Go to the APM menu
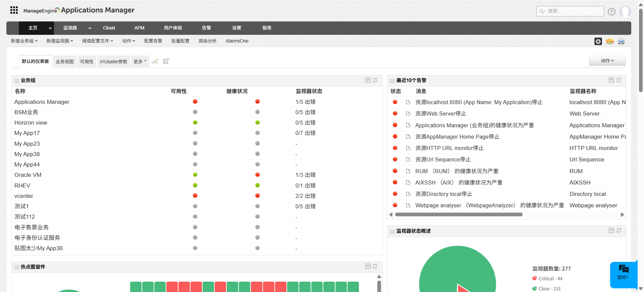This screenshot has width=644, height=292. [x=139, y=28]
